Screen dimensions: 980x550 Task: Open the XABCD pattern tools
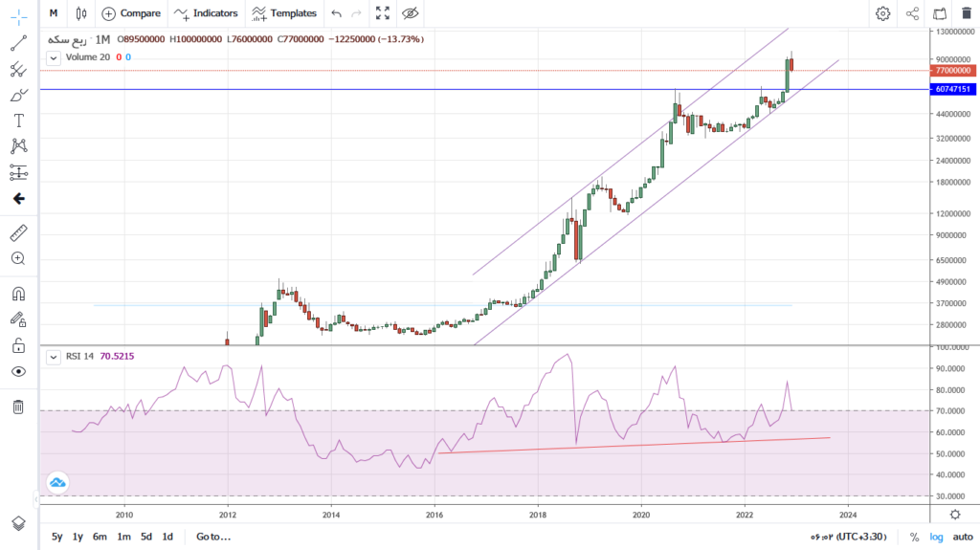click(x=19, y=146)
